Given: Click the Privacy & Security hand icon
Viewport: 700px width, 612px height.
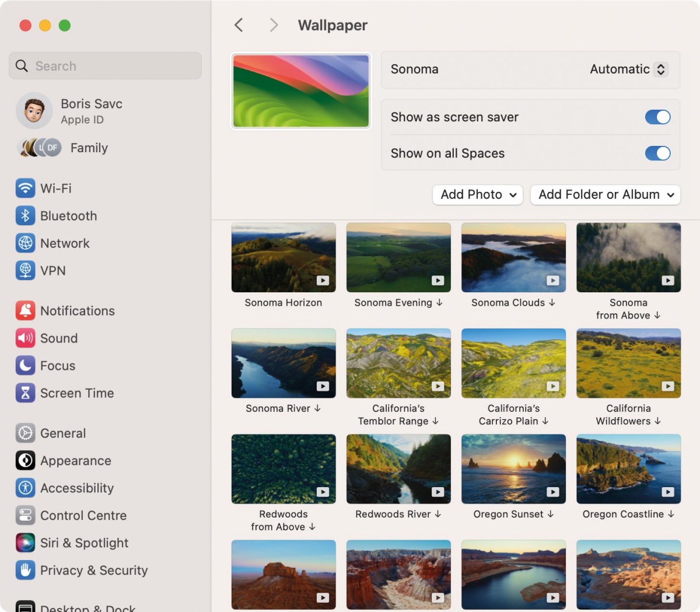Looking at the screenshot, I should point(25,571).
